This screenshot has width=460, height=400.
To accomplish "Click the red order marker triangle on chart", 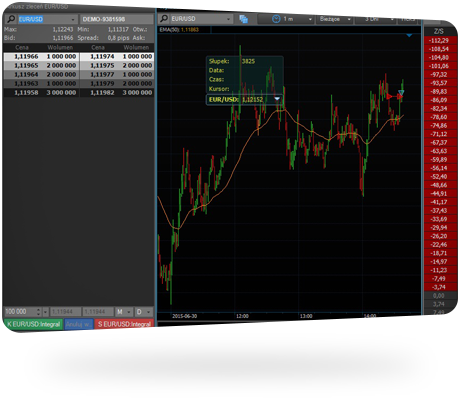I will pos(389,96).
